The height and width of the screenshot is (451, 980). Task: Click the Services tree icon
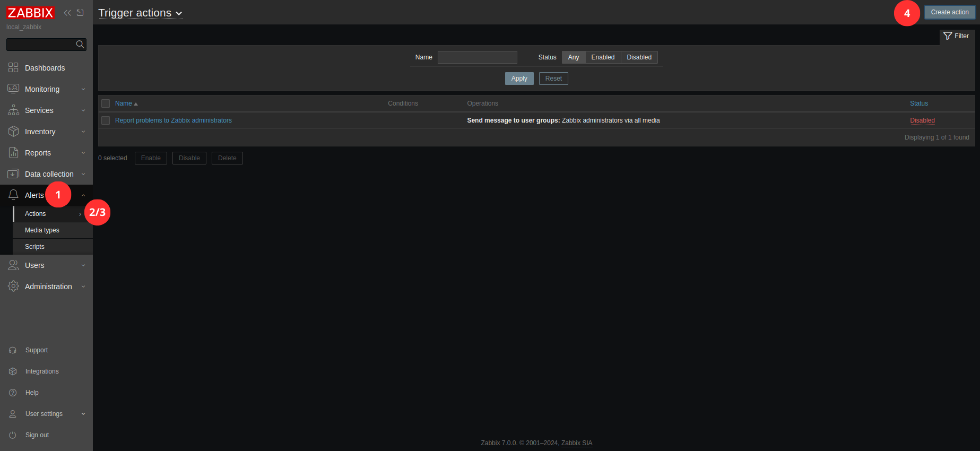pos(13,110)
